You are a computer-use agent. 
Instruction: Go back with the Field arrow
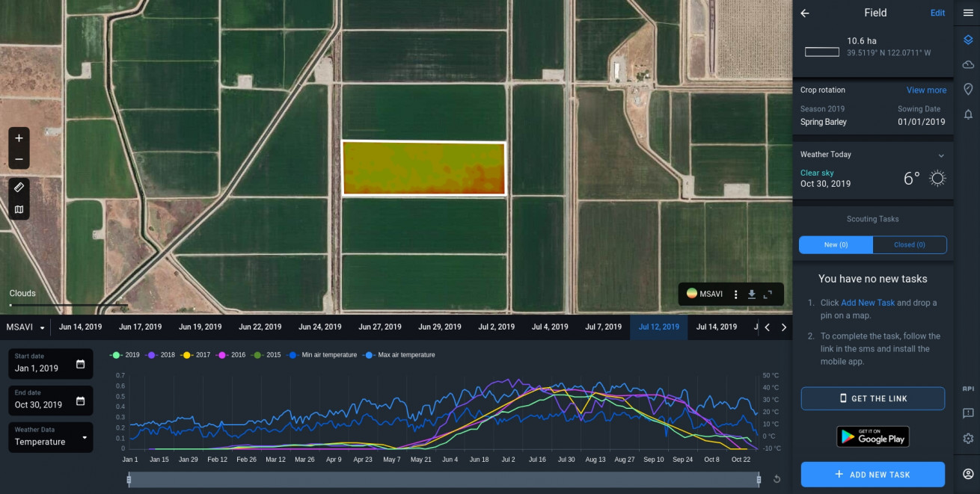click(x=805, y=13)
